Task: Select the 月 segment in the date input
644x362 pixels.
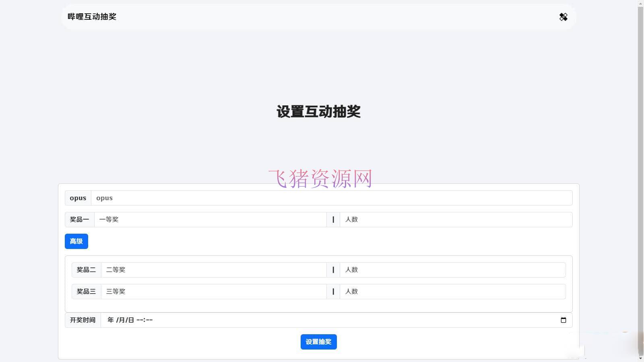Action: pos(122,320)
